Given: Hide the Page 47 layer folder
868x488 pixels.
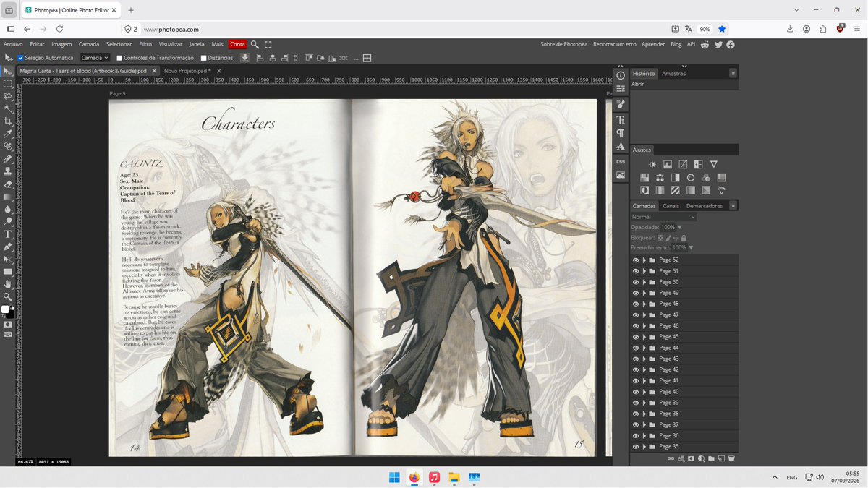Looking at the screenshot, I should click(636, 314).
